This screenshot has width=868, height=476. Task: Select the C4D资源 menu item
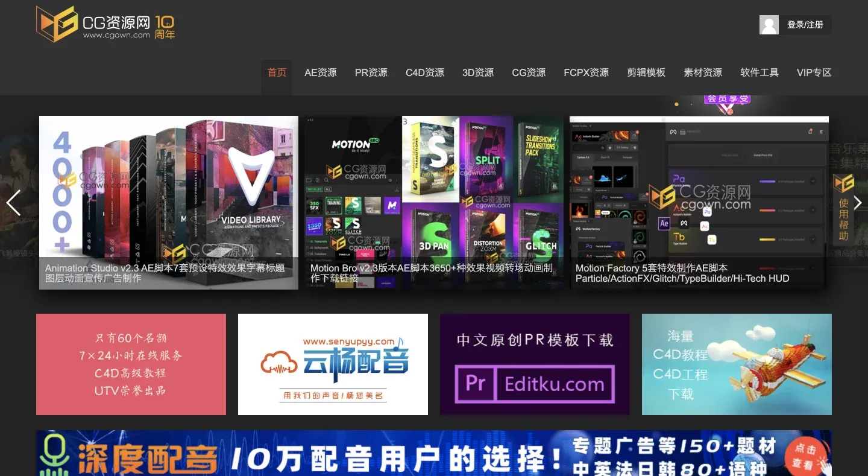[x=425, y=72]
